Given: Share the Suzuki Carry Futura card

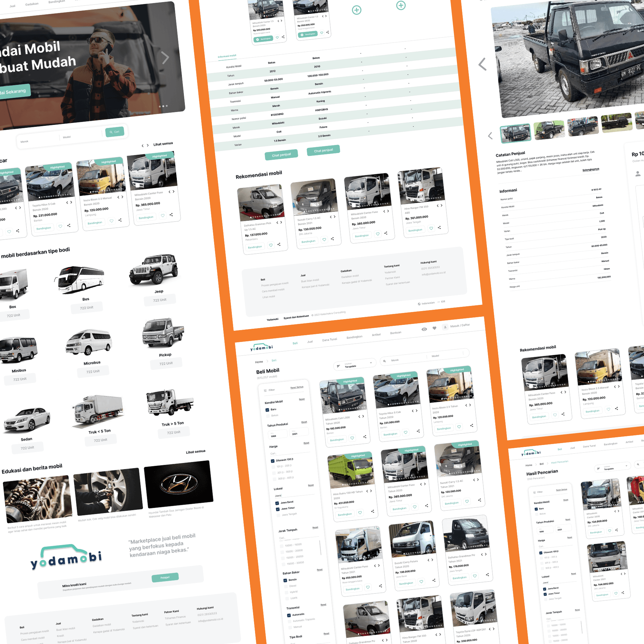Looking at the screenshot, I should (434, 580).
